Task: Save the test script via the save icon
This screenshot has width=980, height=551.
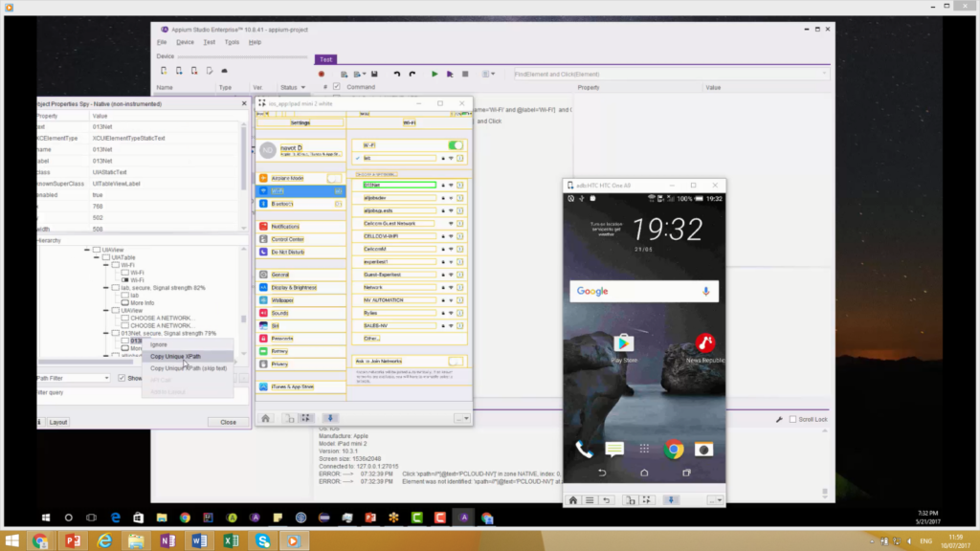Action: (374, 73)
